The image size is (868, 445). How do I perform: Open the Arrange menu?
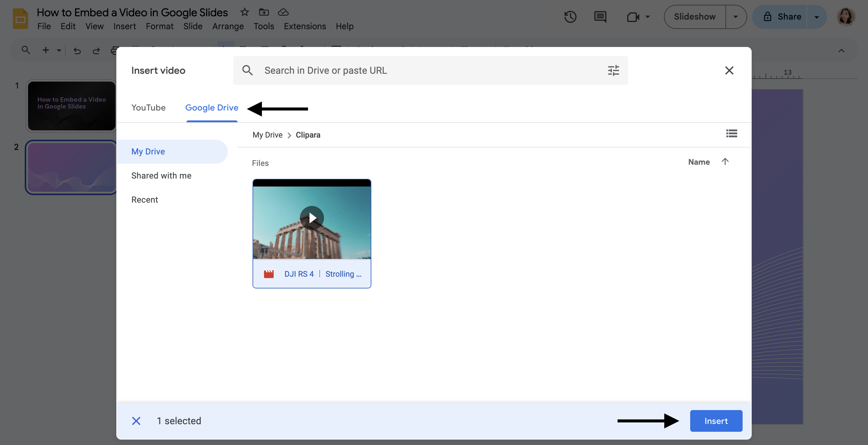click(x=228, y=26)
